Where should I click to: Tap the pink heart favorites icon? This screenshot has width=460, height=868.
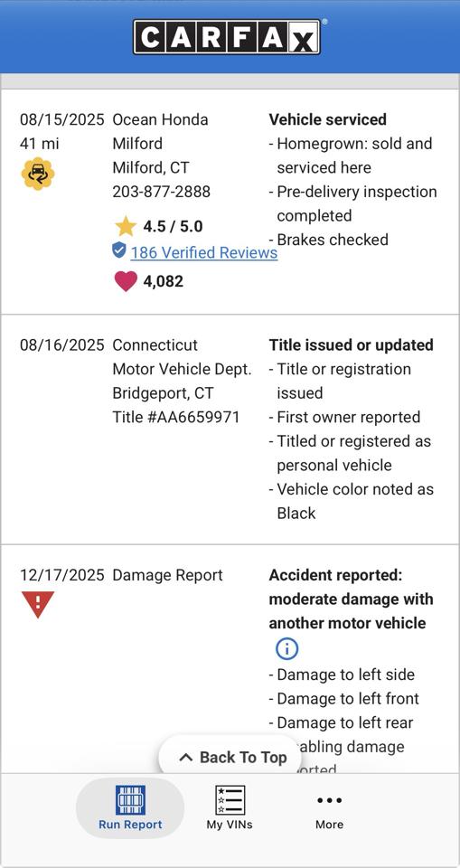(x=126, y=281)
